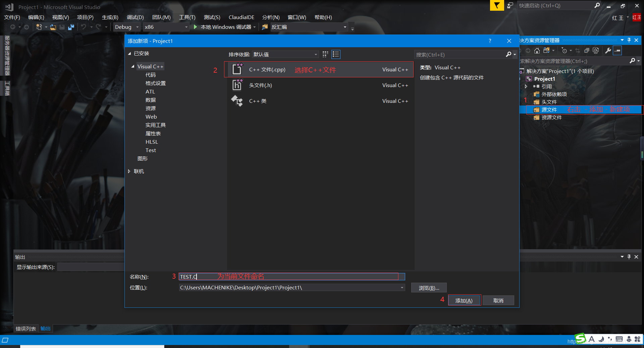Open the 生成(B) menu
Viewport: 644px width, 348px height.
(110, 17)
